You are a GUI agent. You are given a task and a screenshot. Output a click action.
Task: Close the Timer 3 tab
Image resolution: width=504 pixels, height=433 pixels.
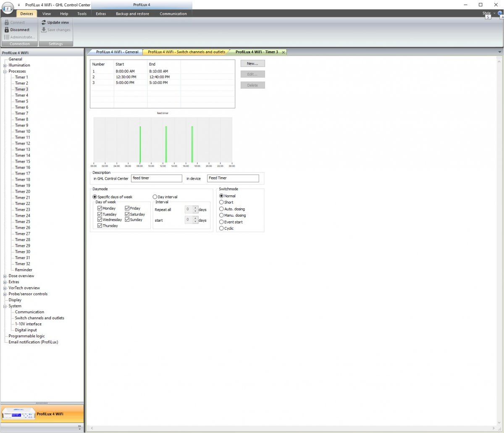point(283,52)
